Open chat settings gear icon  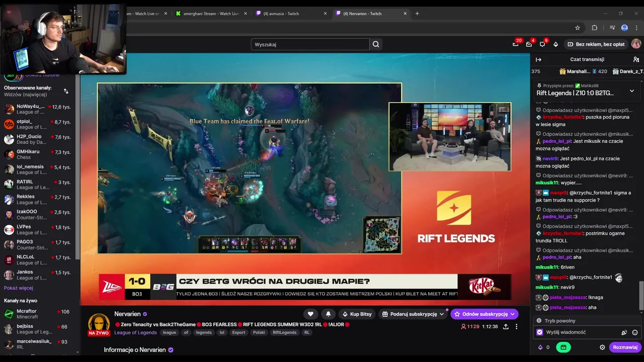point(602,347)
